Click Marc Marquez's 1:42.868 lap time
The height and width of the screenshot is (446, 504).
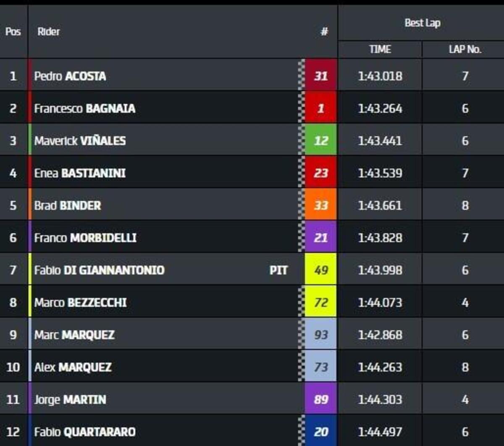click(380, 335)
